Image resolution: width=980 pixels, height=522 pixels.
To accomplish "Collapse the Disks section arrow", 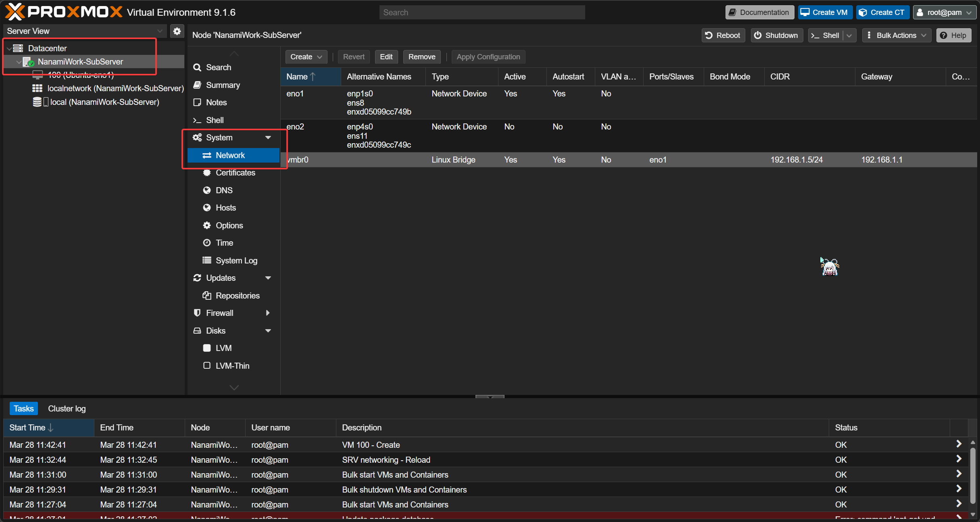I will pos(268,331).
